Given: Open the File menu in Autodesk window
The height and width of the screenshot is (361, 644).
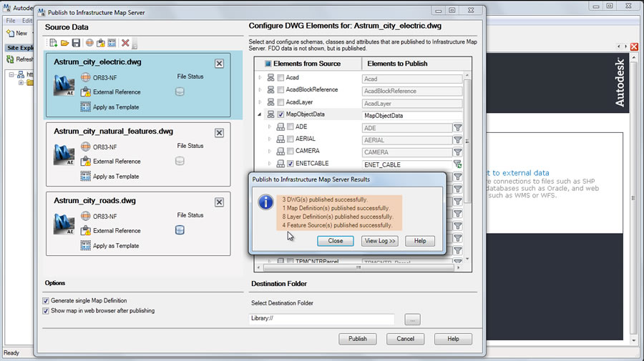Looking at the screenshot, I should click(x=11, y=21).
